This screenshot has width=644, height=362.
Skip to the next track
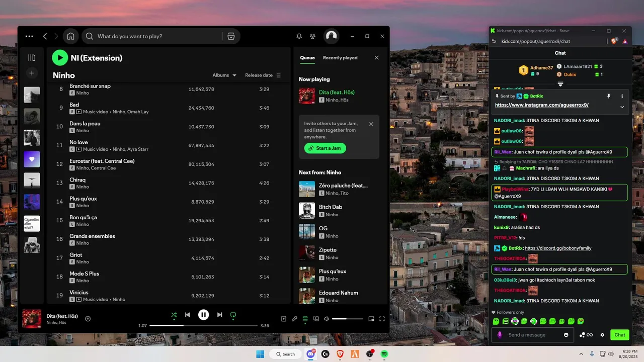click(x=219, y=315)
